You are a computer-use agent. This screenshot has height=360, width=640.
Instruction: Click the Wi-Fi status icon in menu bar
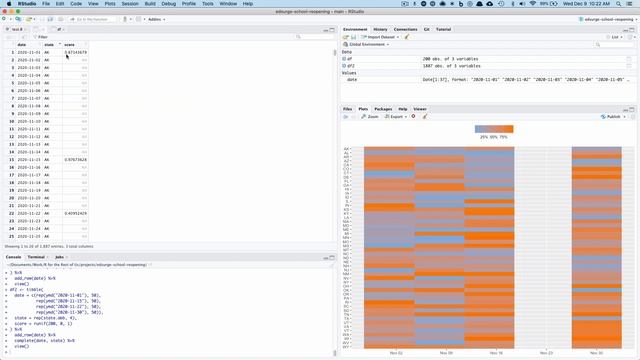(x=533, y=4)
